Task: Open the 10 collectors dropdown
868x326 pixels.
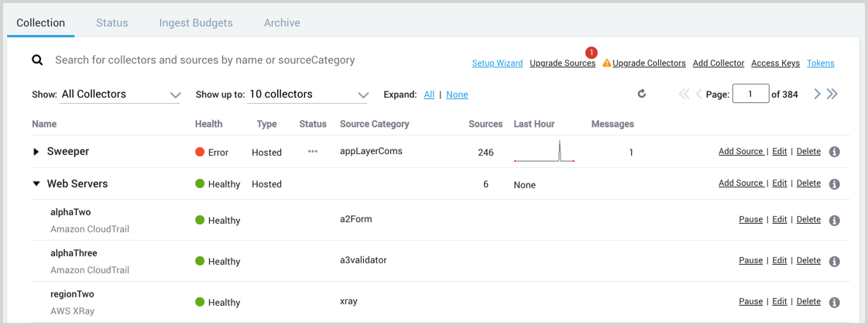Action: 308,94
